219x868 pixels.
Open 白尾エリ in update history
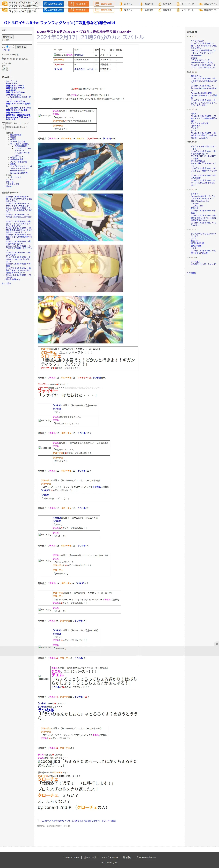click(x=195, y=114)
